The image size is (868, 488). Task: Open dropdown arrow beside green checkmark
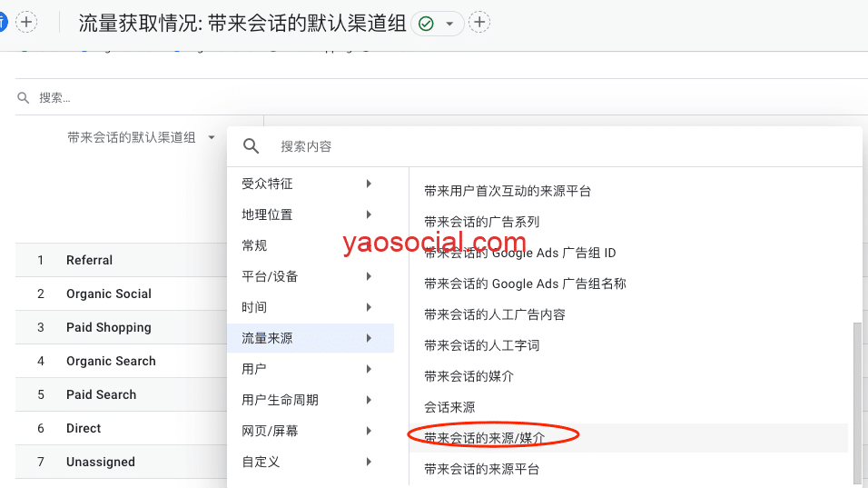[449, 24]
